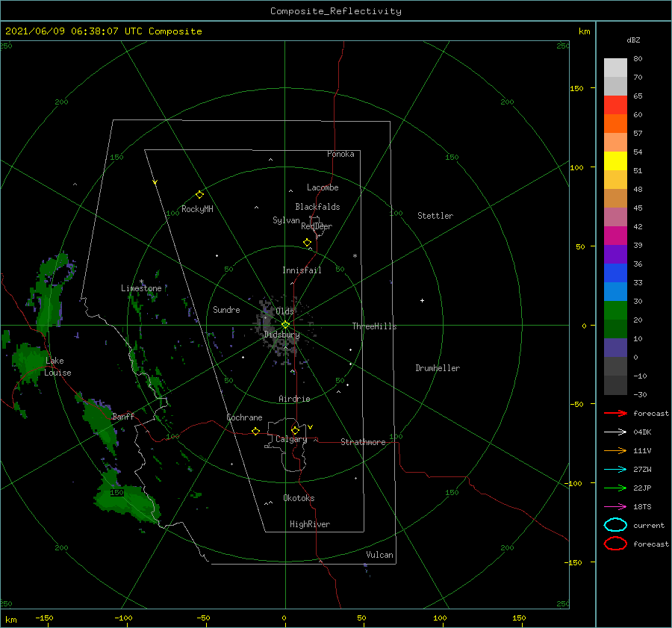
Task: Click the Calgary city label
Action: 291,439
